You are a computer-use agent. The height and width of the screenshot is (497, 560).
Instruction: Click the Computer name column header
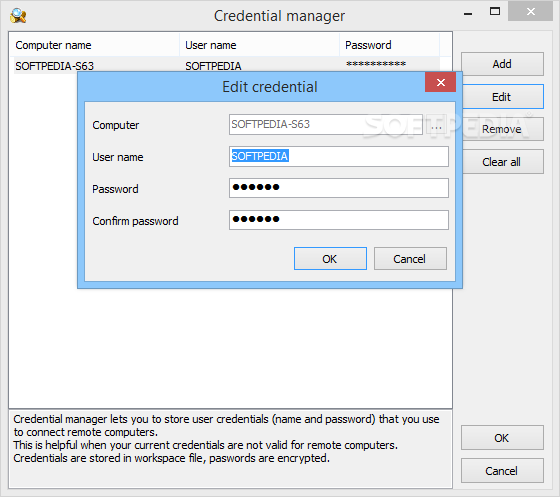point(95,45)
